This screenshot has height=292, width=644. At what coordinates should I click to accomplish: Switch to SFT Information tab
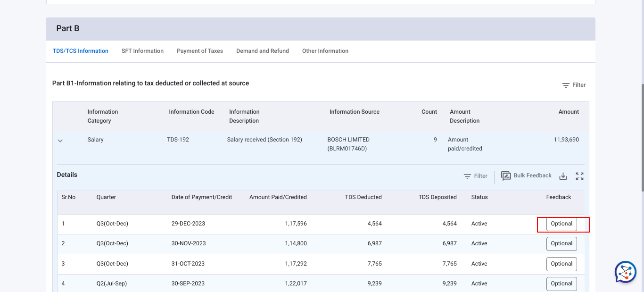tap(142, 51)
